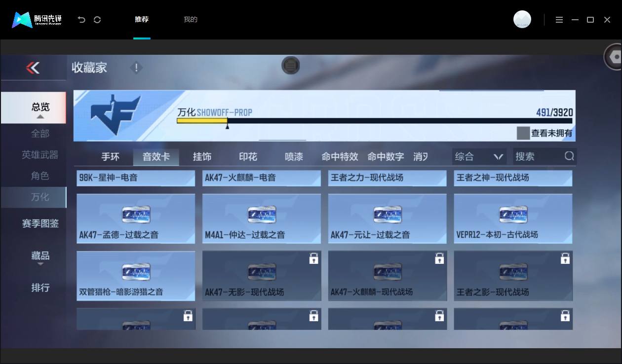Click the 万化 collection progress bar

coord(375,121)
